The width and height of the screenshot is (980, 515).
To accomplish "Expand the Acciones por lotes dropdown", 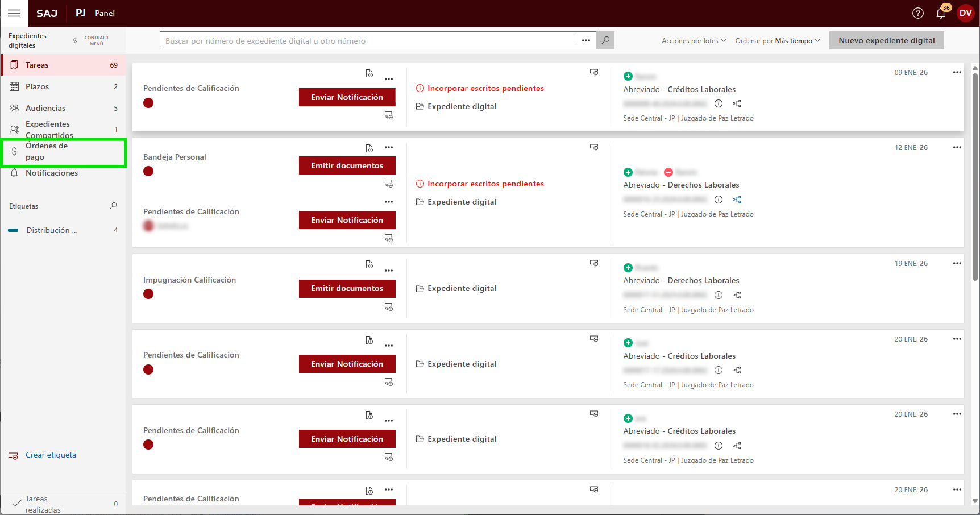I will tap(694, 41).
